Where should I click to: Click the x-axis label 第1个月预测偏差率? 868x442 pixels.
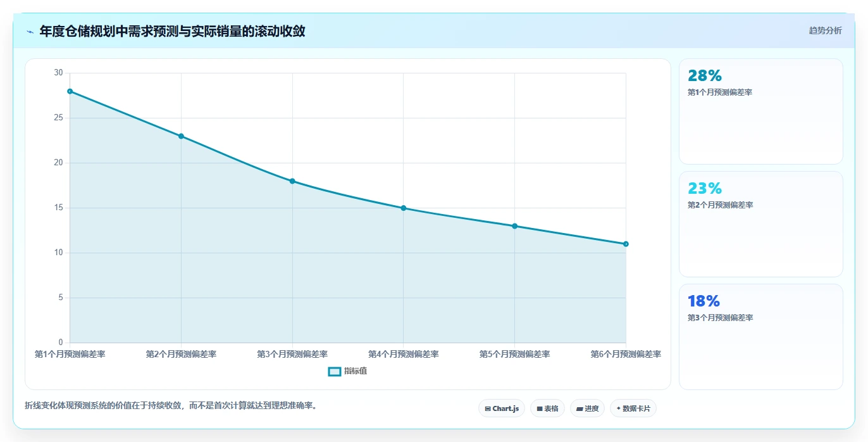[70, 355]
